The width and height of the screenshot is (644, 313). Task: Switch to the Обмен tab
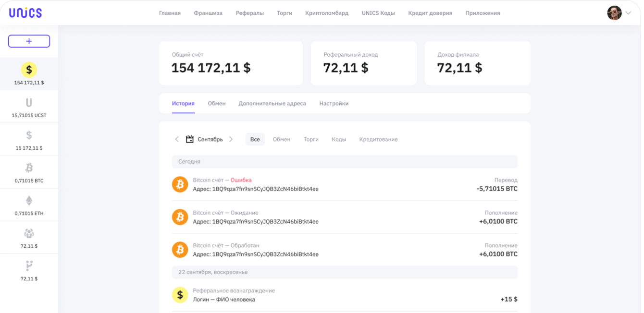click(x=217, y=103)
